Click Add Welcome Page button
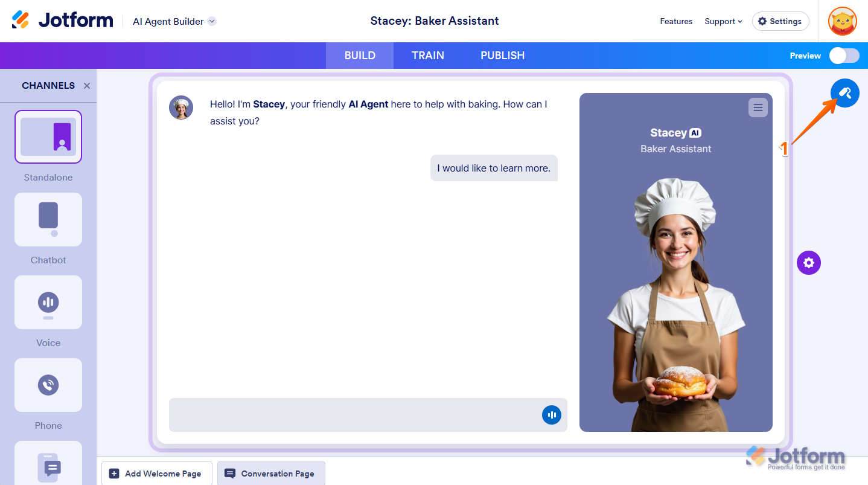 [157, 474]
